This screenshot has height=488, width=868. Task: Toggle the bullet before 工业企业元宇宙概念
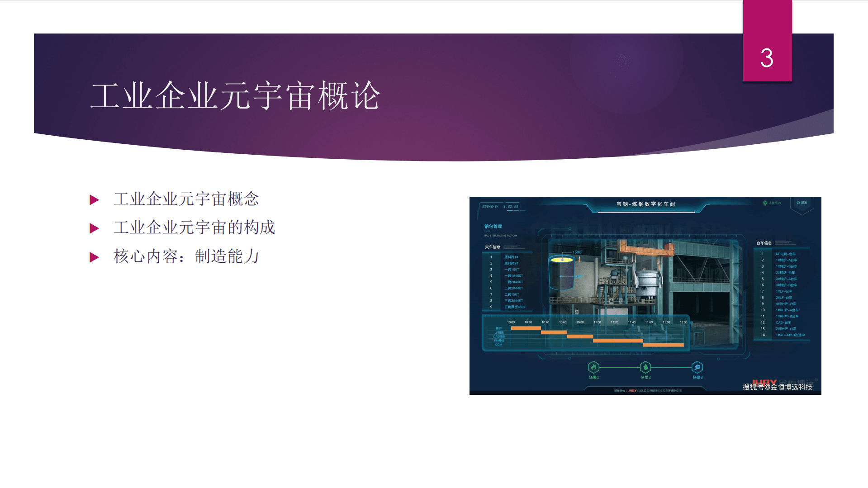tap(95, 199)
